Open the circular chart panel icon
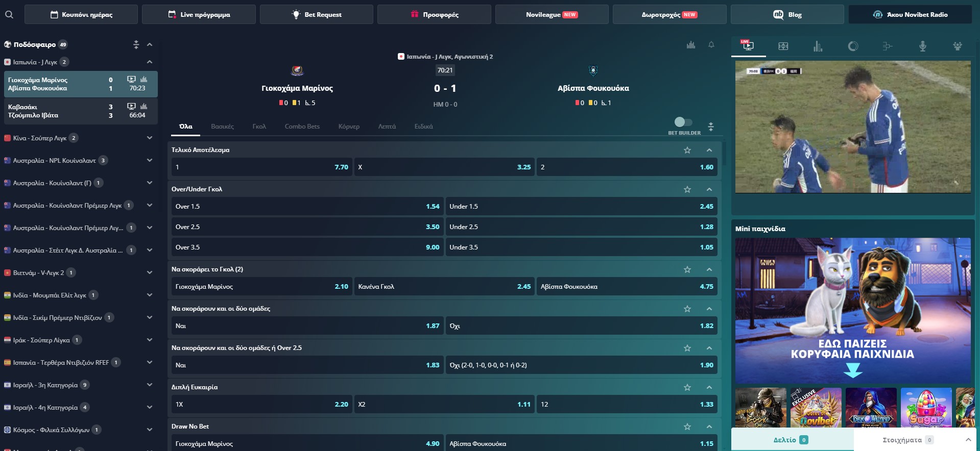This screenshot has height=451, width=980. click(853, 46)
